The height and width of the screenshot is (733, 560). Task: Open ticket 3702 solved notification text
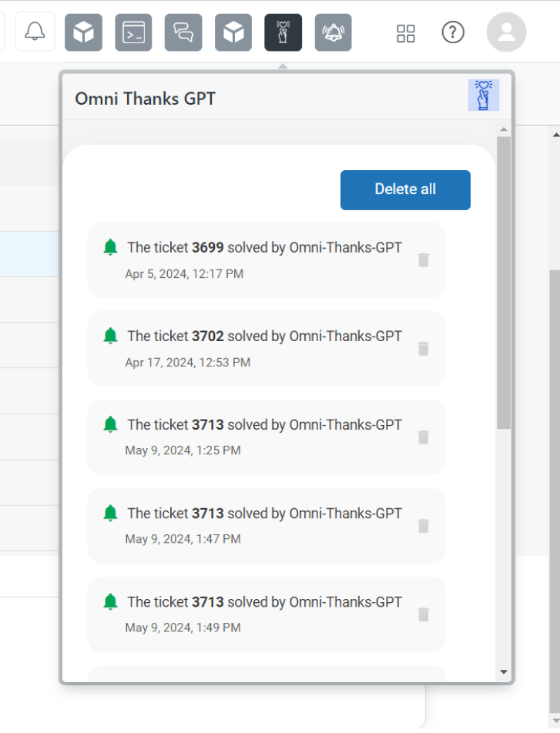coord(265,336)
